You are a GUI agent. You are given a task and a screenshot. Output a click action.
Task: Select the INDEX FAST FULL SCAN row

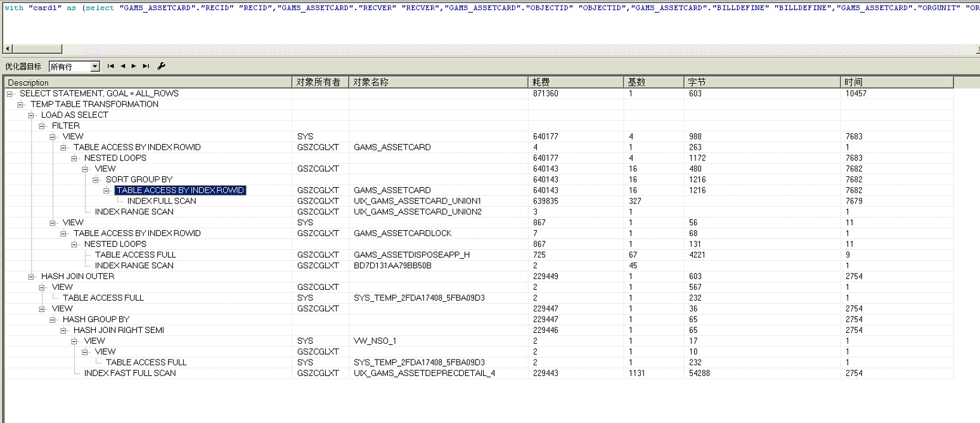pyautogui.click(x=130, y=373)
